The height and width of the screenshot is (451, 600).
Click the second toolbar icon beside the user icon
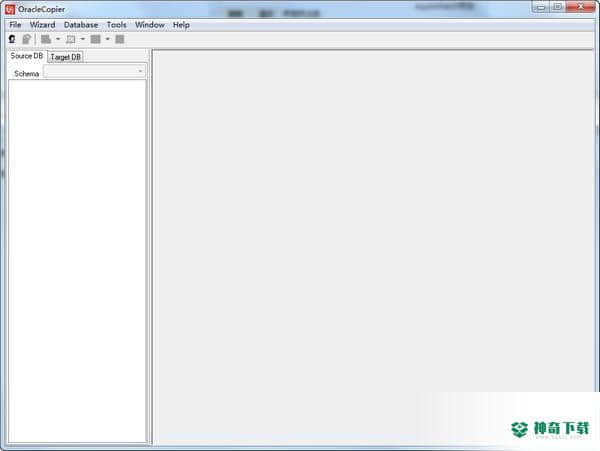pos(26,39)
